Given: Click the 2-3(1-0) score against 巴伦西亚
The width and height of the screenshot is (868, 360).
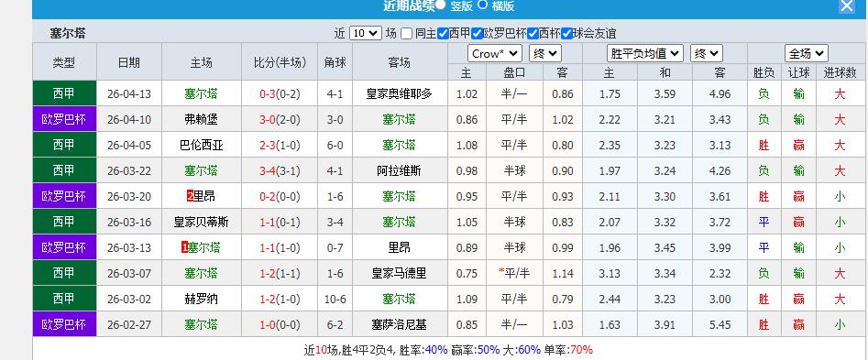Looking at the screenshot, I should tap(280, 146).
